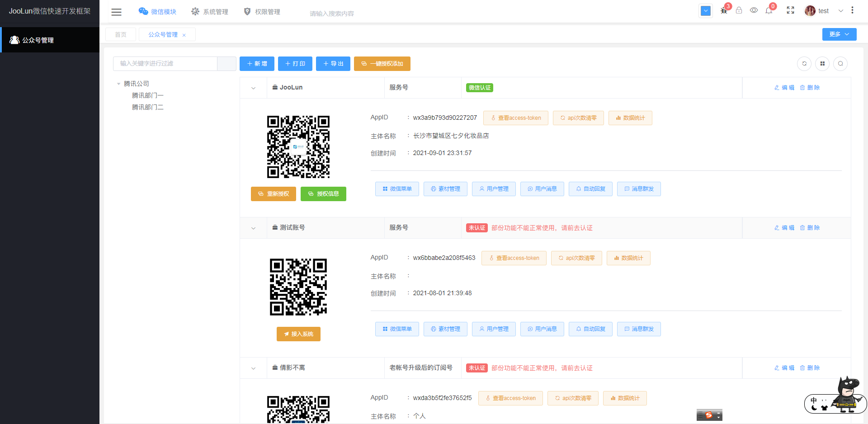Click the grid columns circle icon

[x=822, y=64]
